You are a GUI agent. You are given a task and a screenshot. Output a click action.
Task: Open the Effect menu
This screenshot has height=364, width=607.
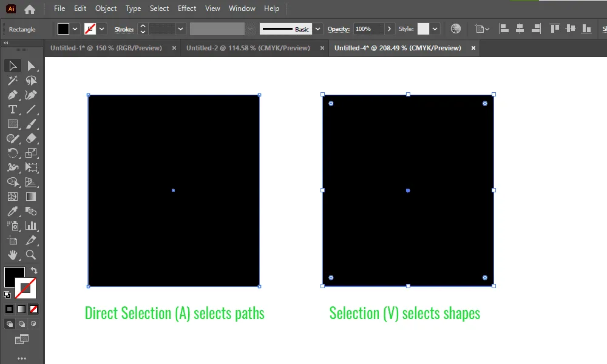[187, 8]
